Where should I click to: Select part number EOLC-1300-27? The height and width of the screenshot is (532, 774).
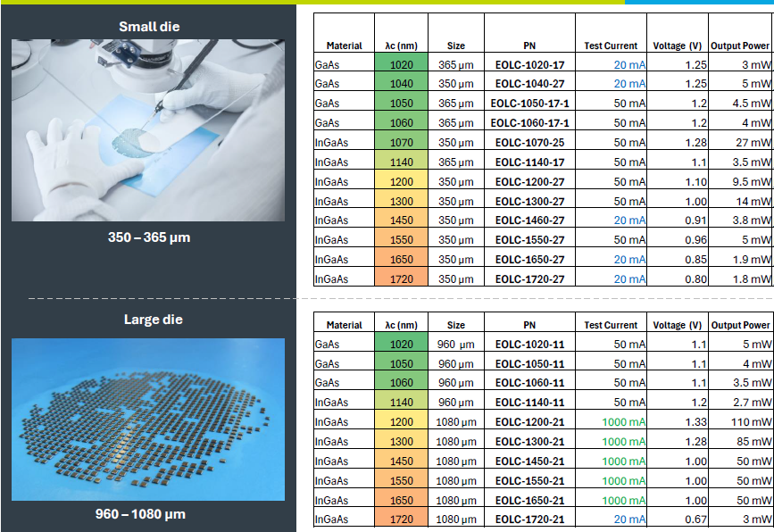529,202
